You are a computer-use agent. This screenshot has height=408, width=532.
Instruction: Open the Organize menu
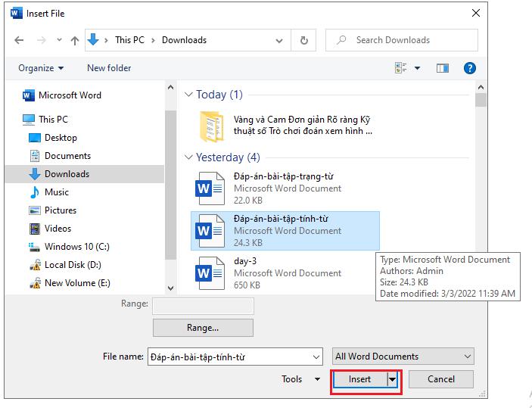[x=41, y=68]
